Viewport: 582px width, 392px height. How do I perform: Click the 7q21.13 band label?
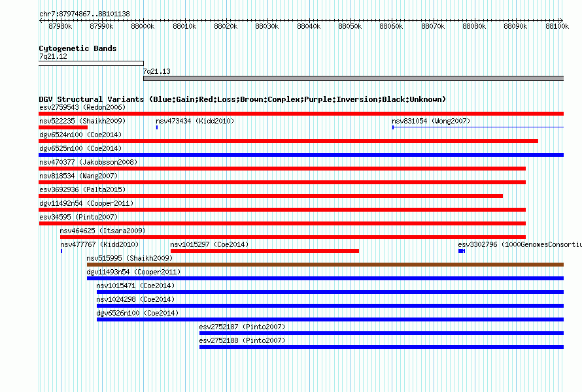(x=157, y=71)
